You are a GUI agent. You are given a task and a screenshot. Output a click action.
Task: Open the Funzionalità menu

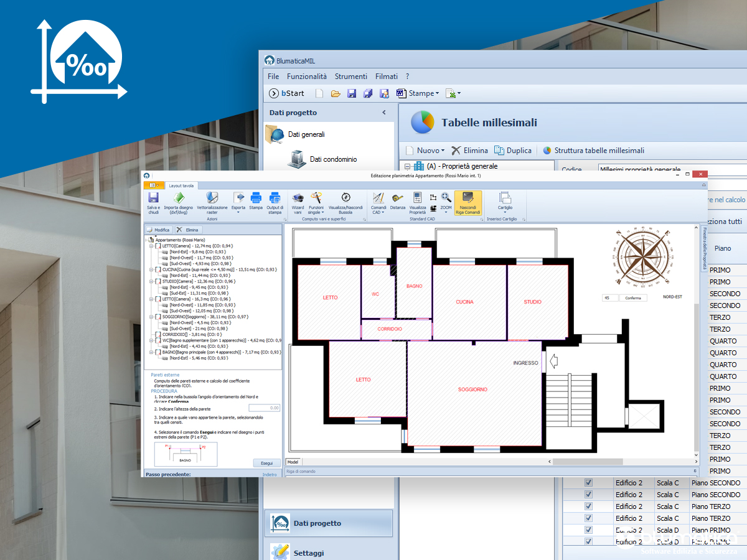point(307,77)
